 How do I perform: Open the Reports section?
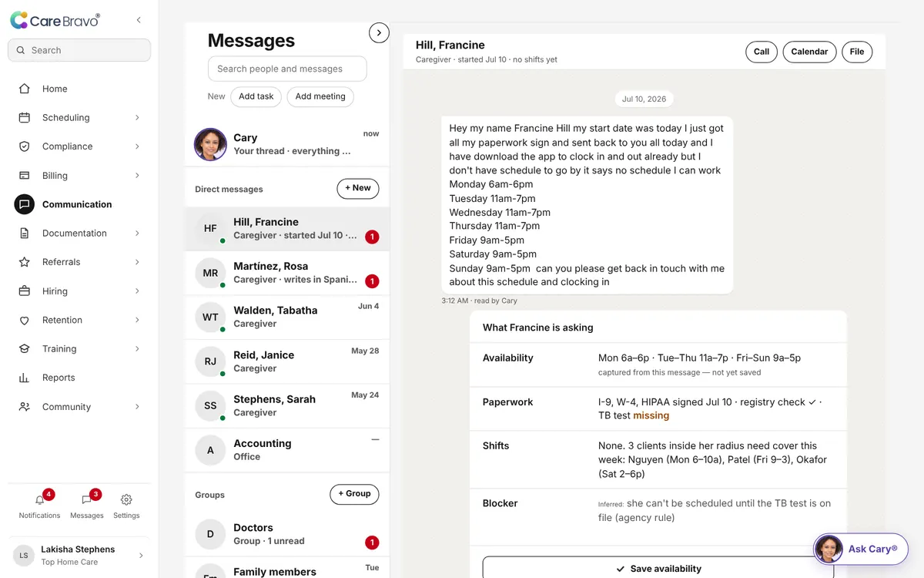[79, 378]
